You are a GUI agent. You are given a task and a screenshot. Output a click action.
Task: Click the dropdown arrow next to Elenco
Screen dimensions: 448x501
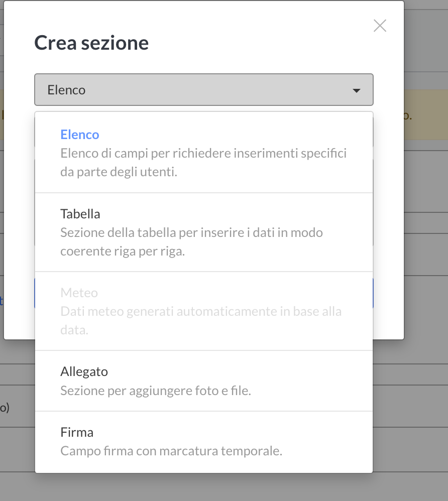(x=357, y=90)
